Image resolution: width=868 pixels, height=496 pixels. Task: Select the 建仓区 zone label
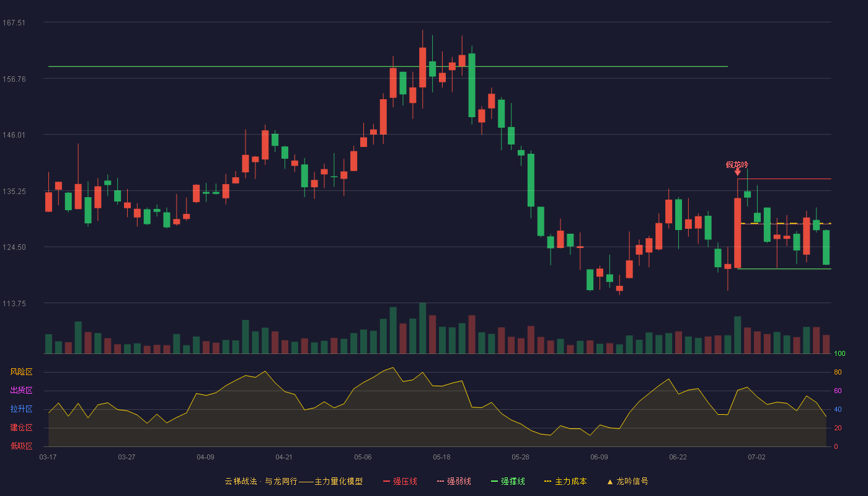click(x=21, y=428)
